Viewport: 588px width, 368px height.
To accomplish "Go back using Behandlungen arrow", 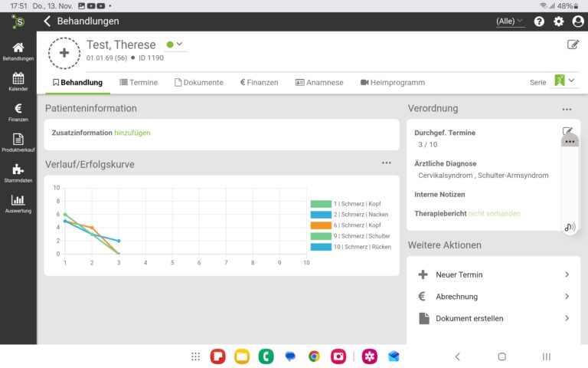I will click(47, 21).
